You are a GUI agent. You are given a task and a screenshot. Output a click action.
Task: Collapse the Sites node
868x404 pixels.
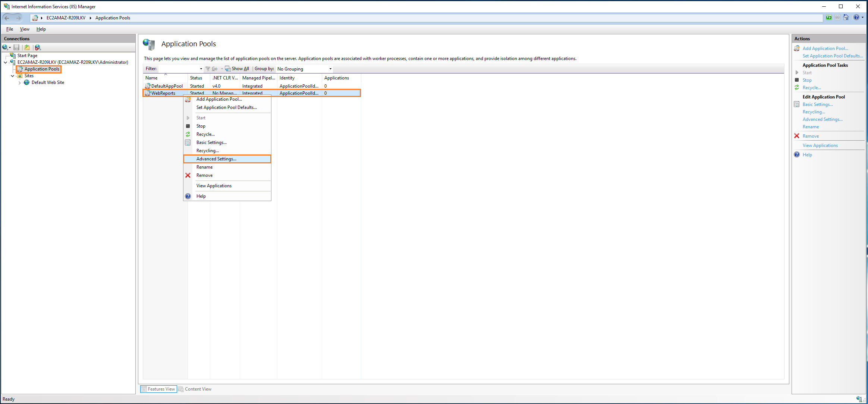(x=12, y=76)
